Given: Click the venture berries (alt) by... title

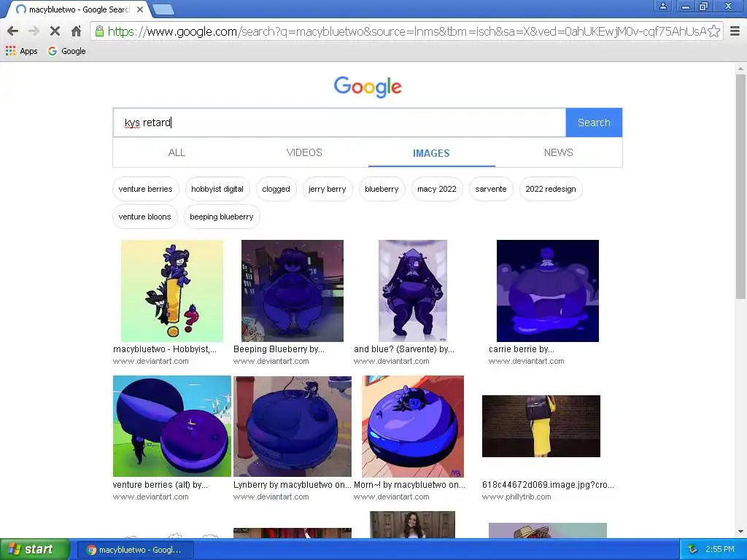Looking at the screenshot, I should 160,485.
